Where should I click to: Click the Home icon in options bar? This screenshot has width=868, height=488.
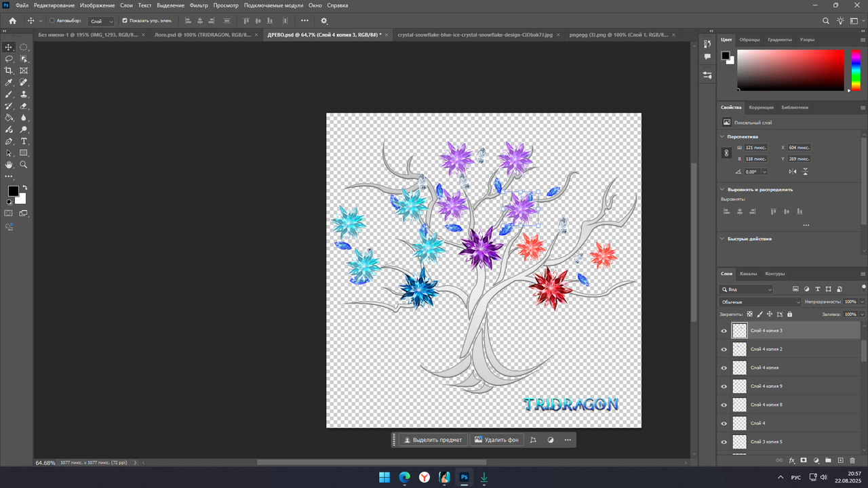point(12,21)
